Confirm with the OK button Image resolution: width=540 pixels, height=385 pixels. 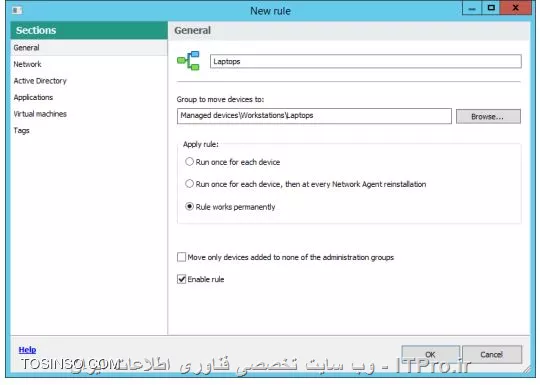(430, 354)
